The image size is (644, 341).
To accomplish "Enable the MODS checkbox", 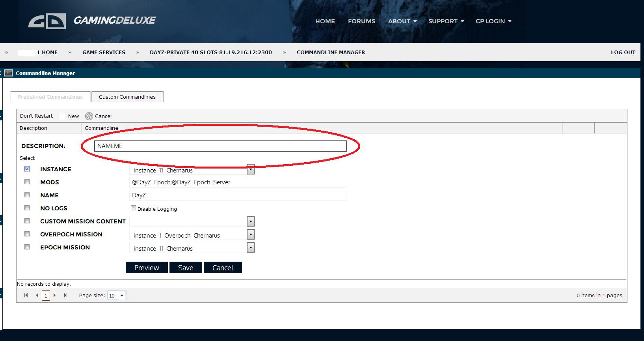I will (x=27, y=182).
